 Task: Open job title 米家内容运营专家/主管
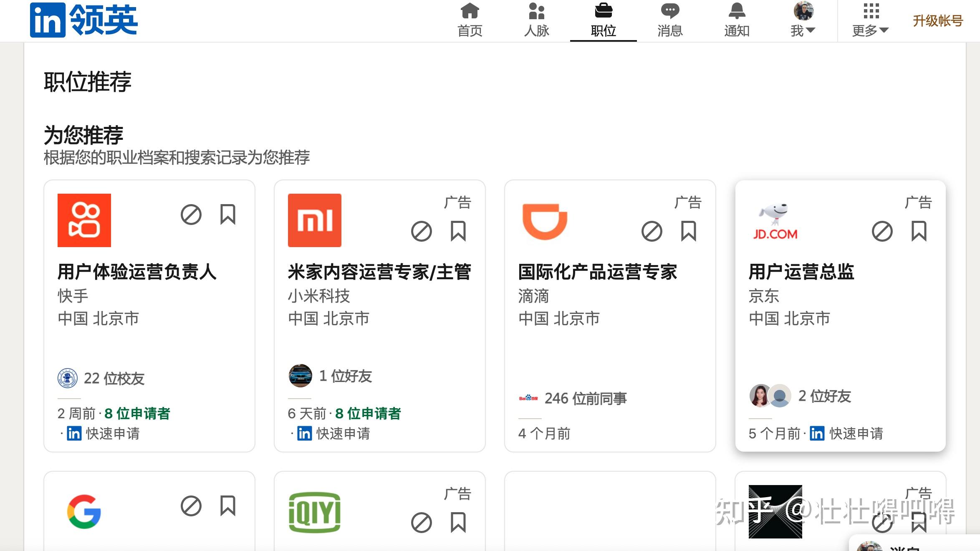379,272
